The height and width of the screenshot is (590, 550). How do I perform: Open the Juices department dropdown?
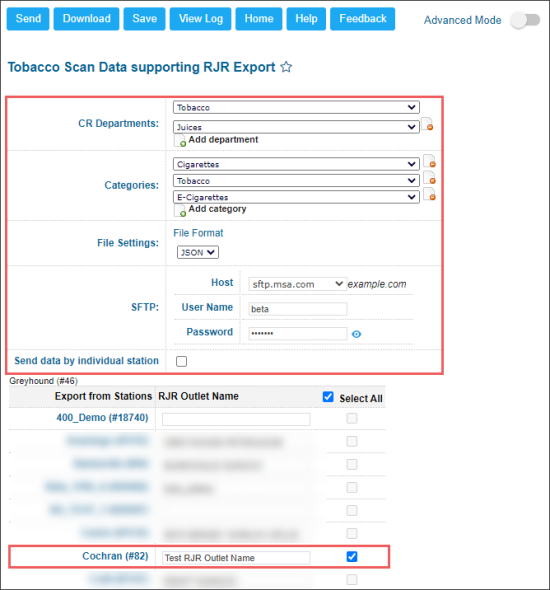296,127
